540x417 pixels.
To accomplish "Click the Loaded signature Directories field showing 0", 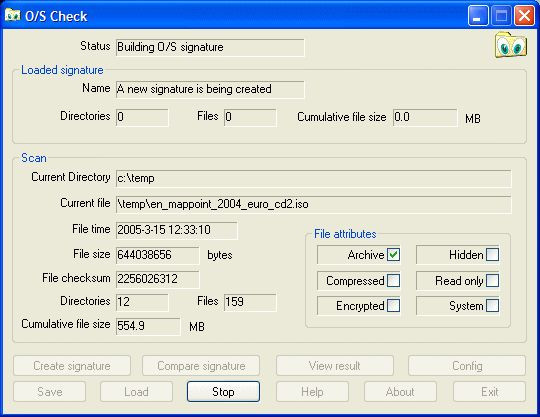I will coord(142,118).
